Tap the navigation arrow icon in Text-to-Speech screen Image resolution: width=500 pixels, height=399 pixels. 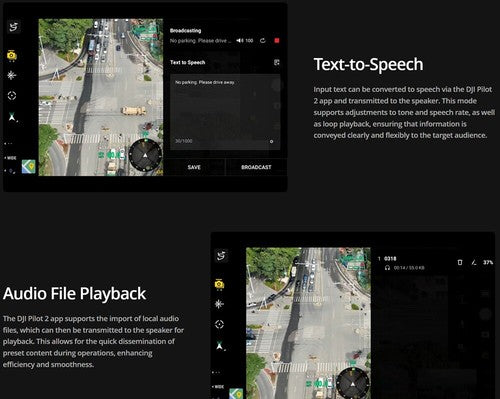[12, 117]
